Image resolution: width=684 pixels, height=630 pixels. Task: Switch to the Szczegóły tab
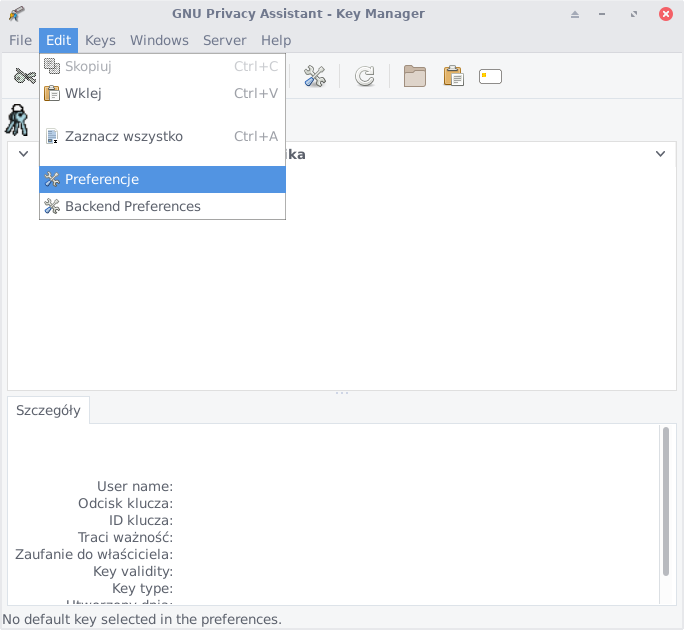point(48,411)
